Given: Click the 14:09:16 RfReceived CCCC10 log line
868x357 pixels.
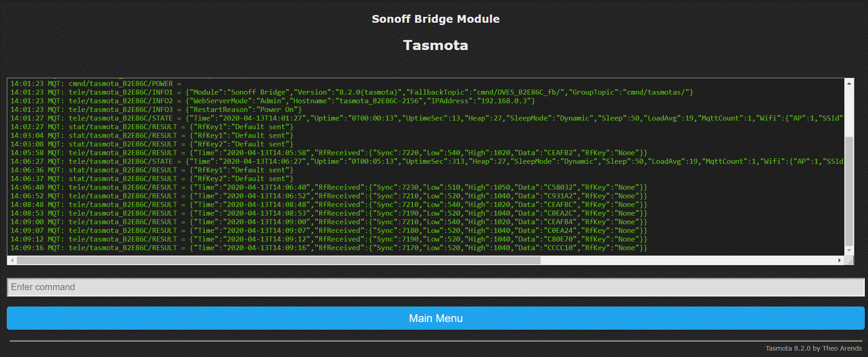Looking at the screenshot, I should click(328, 248).
